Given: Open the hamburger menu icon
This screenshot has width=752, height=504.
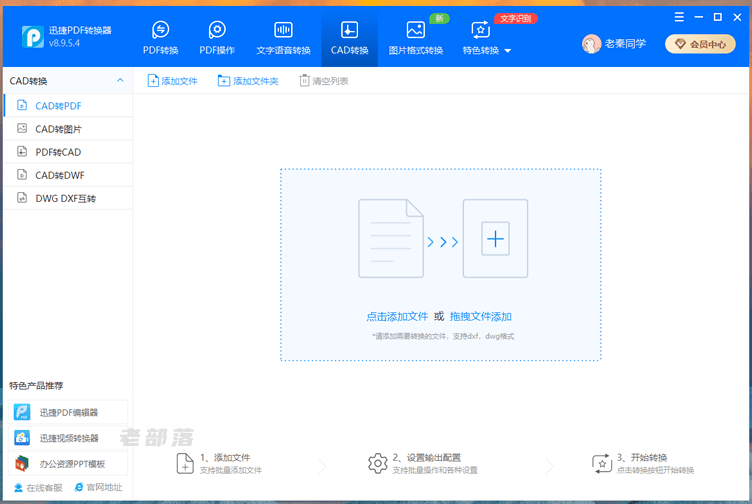Looking at the screenshot, I should [x=679, y=17].
